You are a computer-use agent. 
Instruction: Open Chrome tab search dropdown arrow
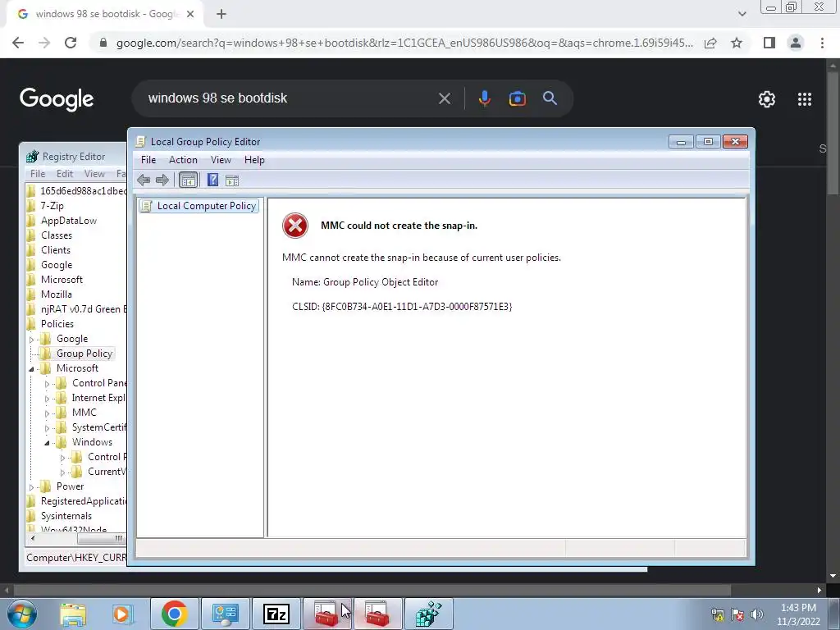(x=742, y=15)
